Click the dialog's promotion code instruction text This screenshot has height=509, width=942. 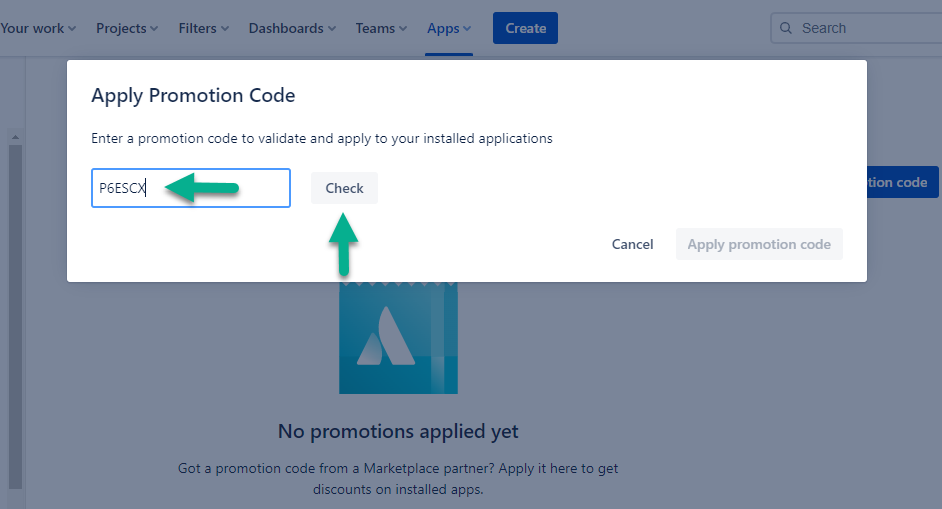[321, 139]
